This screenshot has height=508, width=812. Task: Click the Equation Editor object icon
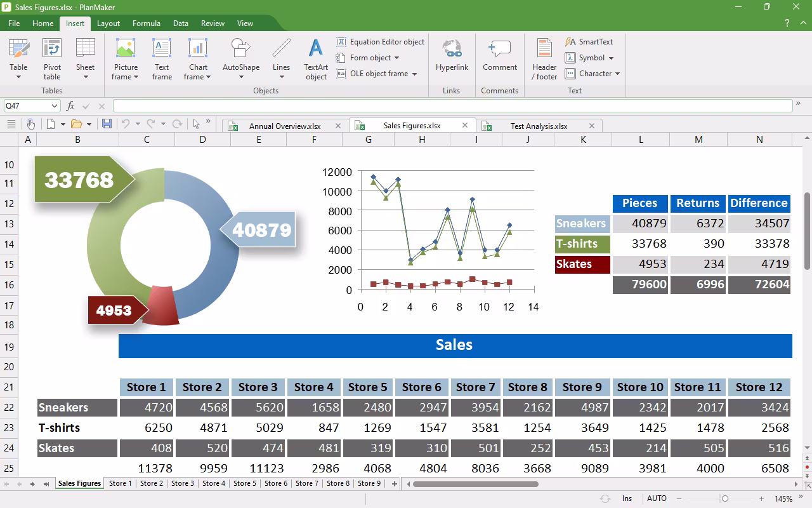pos(341,42)
